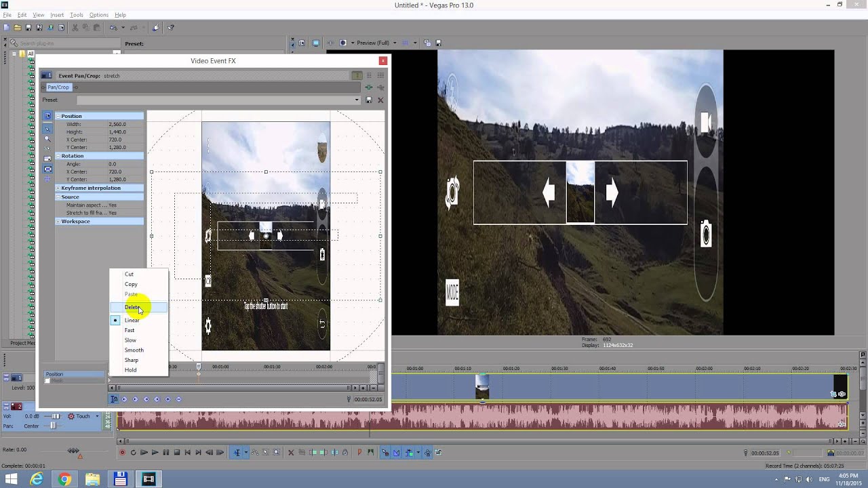The image size is (868, 488).
Task: Adjust the audio track pan slider
Action: pyautogui.click(x=53, y=426)
